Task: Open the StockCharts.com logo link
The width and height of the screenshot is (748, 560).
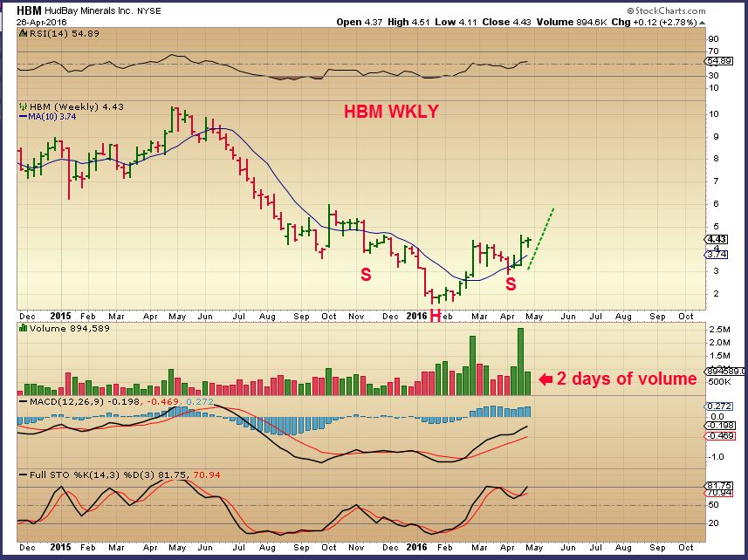Action: point(666,10)
